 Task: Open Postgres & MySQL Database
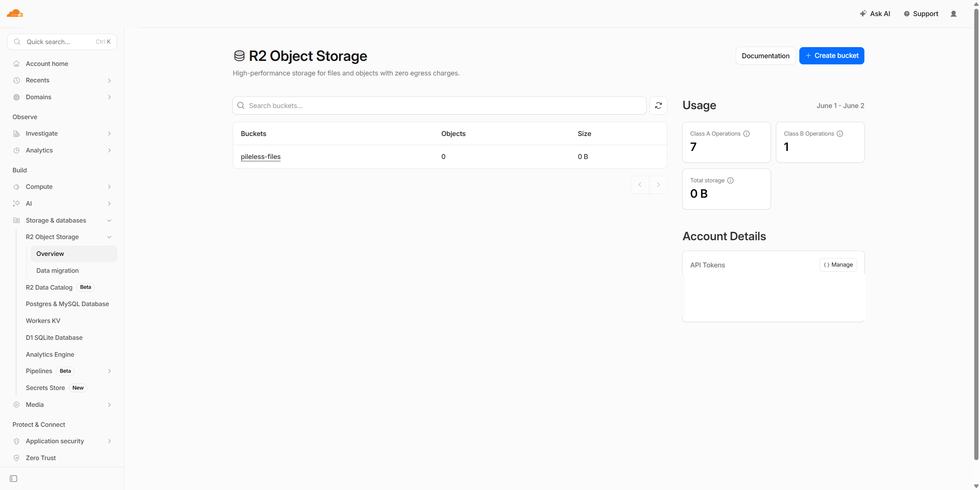pyautogui.click(x=67, y=304)
